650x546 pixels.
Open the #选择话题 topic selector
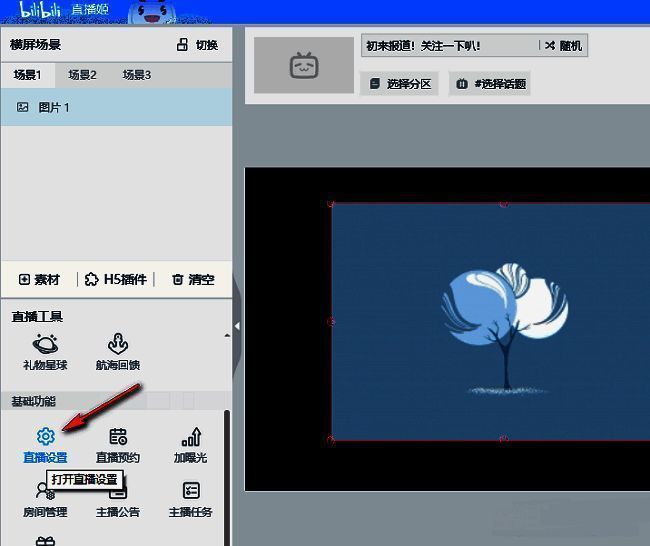tap(490, 84)
